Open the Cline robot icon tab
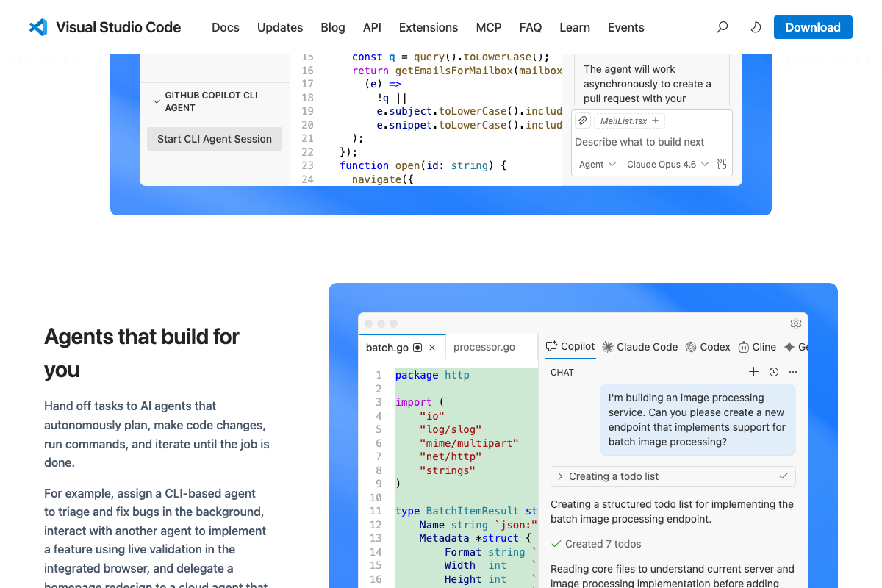The width and height of the screenshot is (882, 588). (x=742, y=346)
